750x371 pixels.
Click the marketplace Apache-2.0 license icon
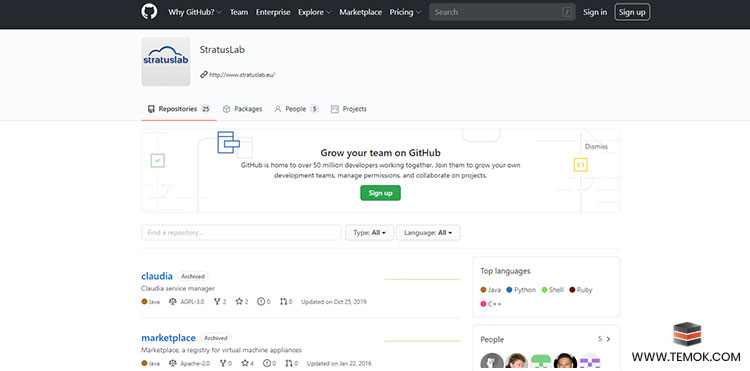click(x=173, y=364)
